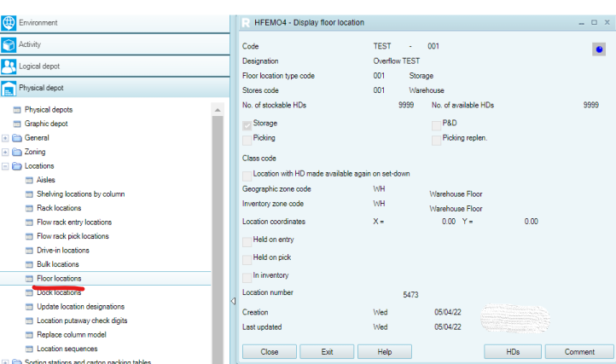
Task: Click the blue indicator icon beside Code
Action: pos(599,49)
